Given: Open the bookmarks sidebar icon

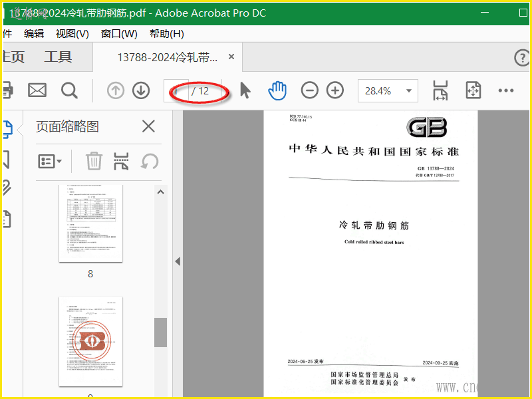Looking at the screenshot, I should pos(6,160).
